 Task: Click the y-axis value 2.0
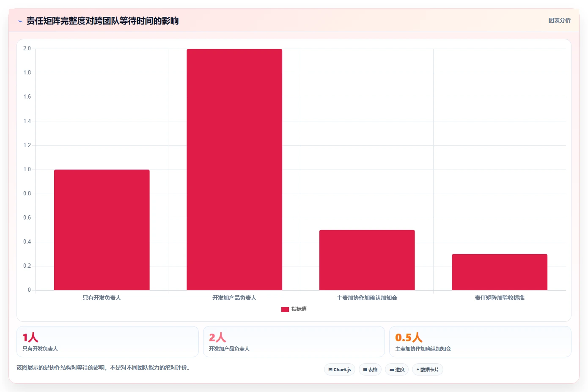pos(27,49)
